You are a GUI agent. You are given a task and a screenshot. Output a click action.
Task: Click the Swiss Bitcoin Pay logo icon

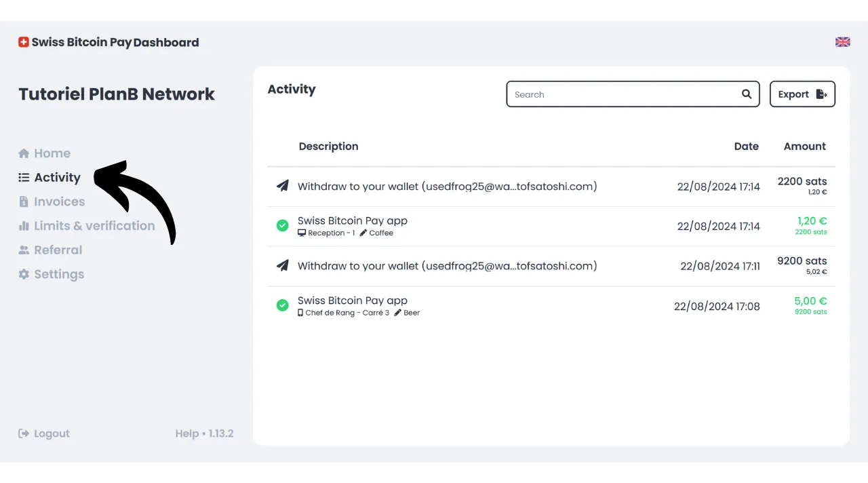click(24, 42)
